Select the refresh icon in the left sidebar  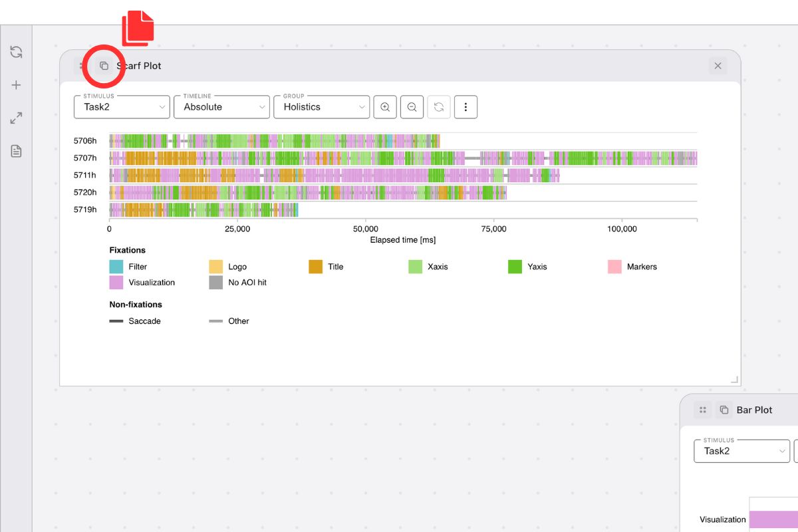click(x=16, y=51)
